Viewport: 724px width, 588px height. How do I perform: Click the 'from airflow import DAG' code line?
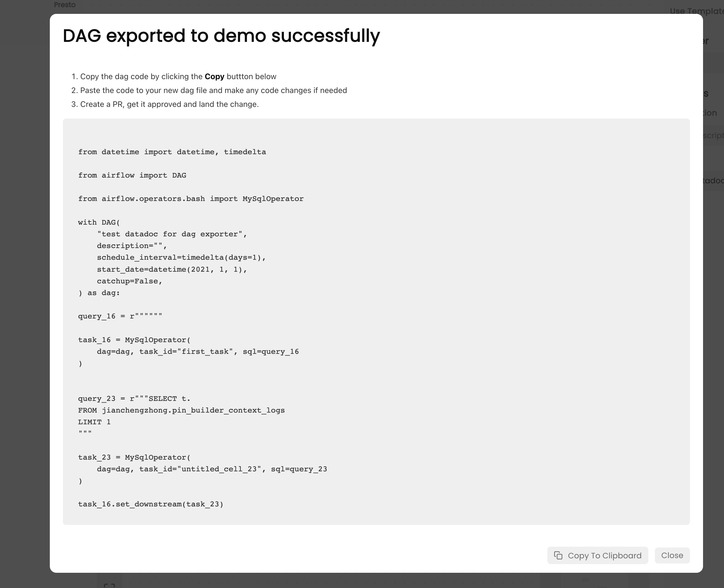tap(132, 175)
